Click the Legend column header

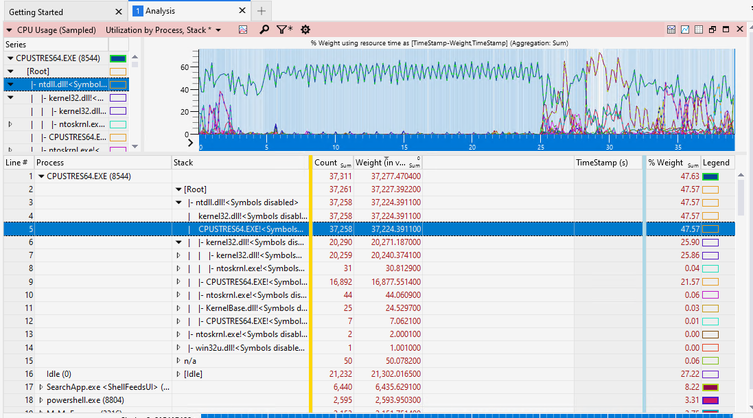(717, 162)
